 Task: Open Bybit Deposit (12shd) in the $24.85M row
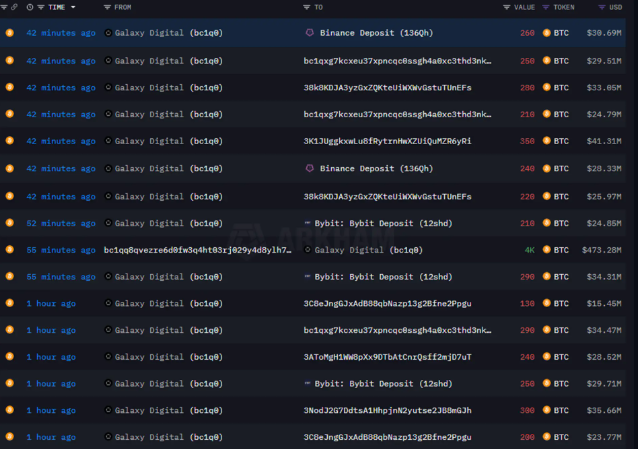pos(383,223)
